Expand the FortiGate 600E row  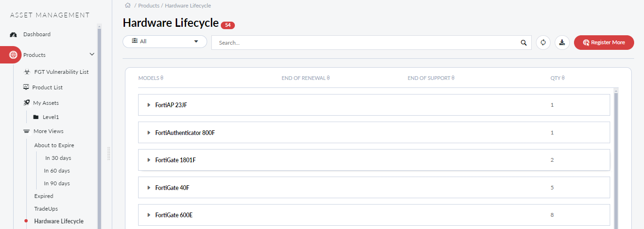149,215
